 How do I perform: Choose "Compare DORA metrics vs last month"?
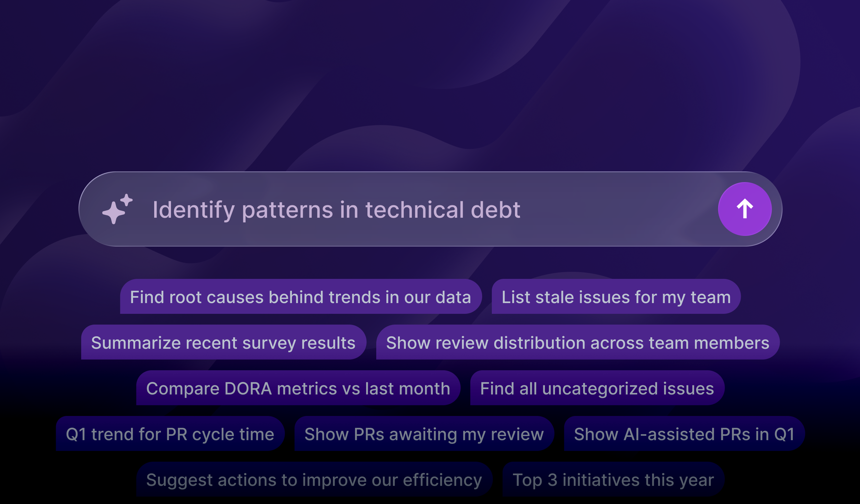(x=298, y=388)
